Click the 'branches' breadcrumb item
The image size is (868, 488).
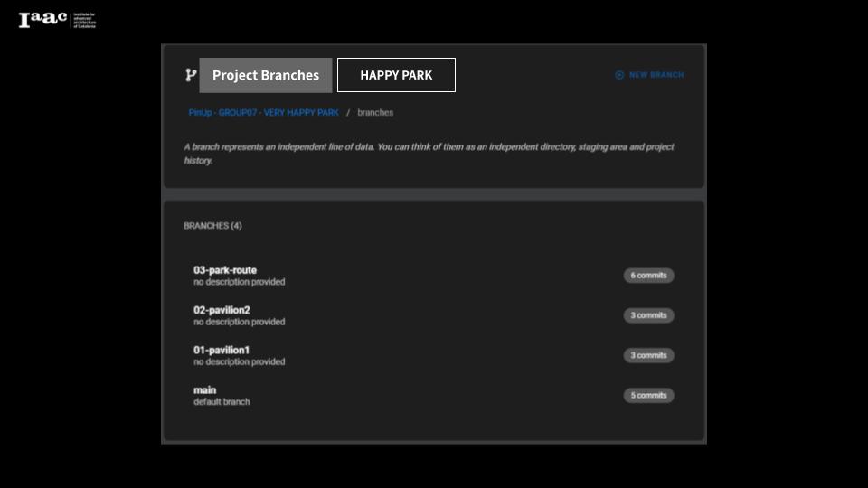[375, 113]
